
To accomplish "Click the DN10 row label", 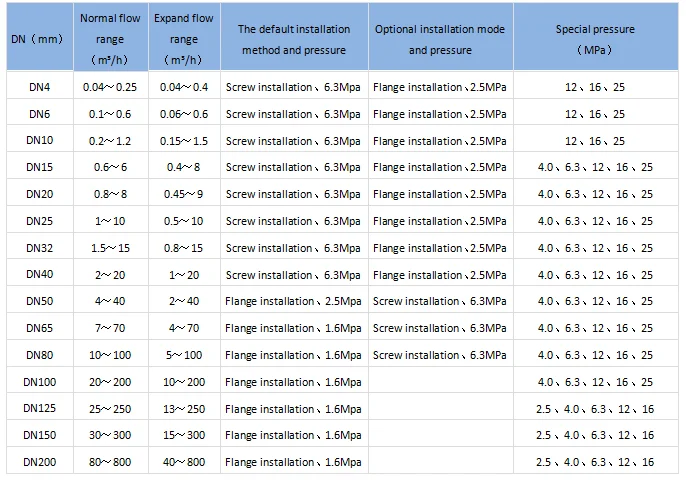I will [40, 141].
